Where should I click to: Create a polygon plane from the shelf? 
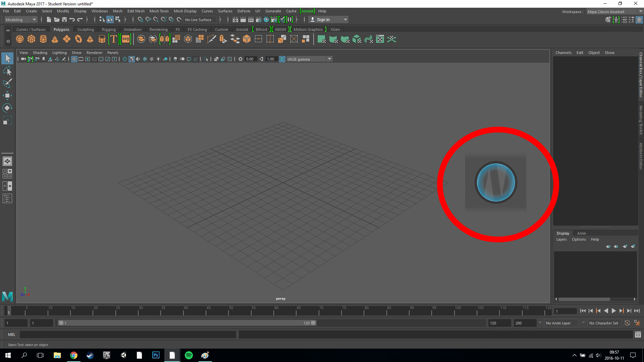click(67, 39)
